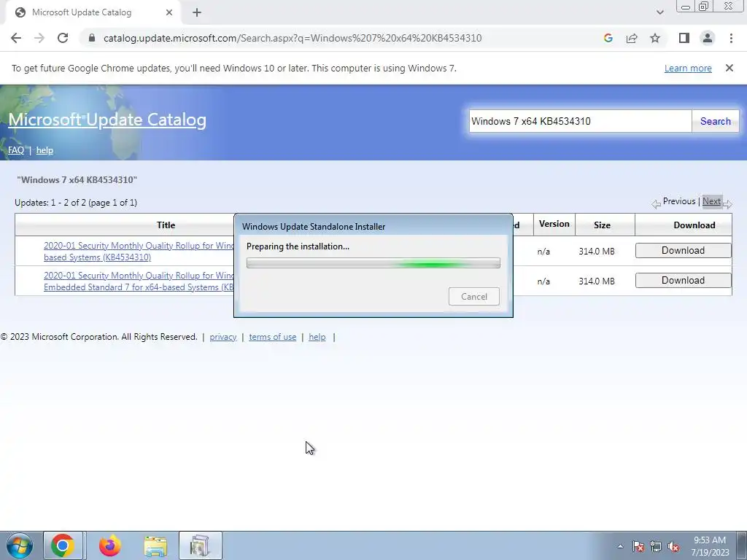Open Chrome's side panel icon
Screen dimensions: 747x560
(x=684, y=38)
